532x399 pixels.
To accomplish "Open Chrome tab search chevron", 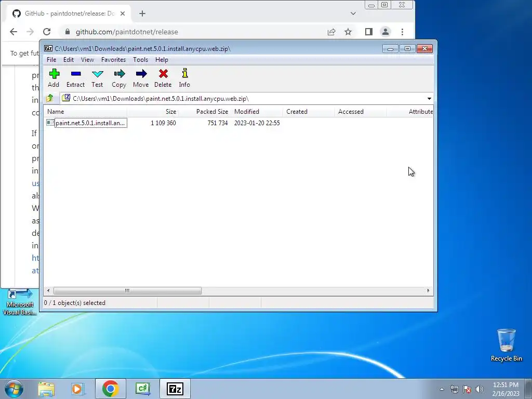I will [353, 14].
